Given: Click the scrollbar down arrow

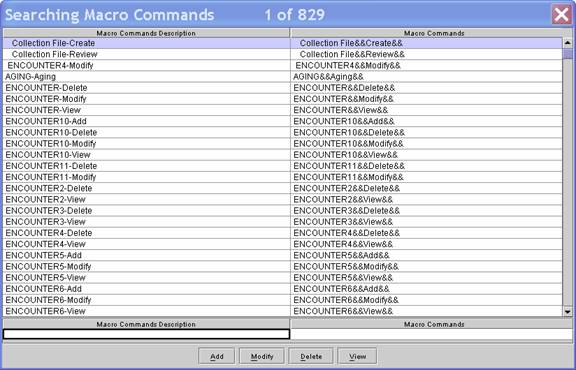Looking at the screenshot, I should pyautogui.click(x=568, y=312).
